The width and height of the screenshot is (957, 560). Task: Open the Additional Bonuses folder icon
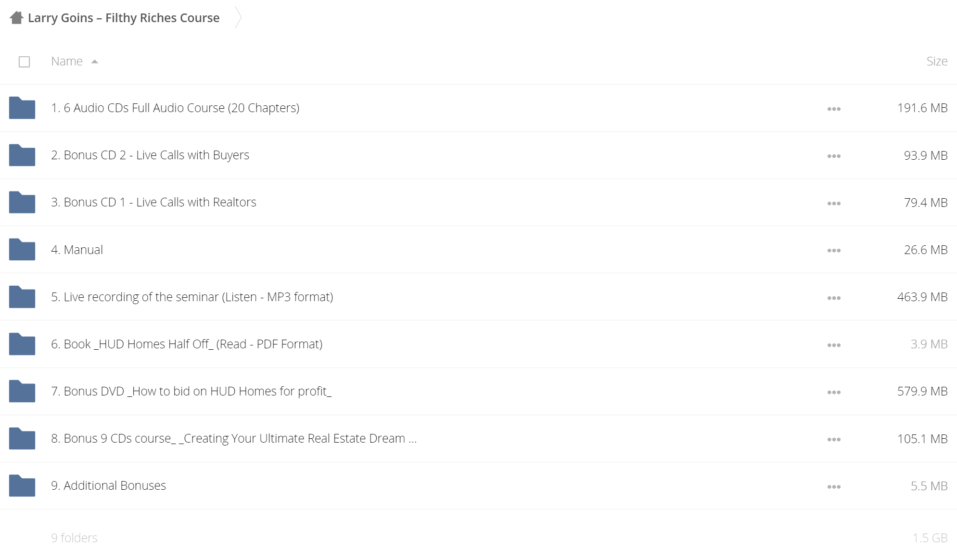tap(22, 485)
